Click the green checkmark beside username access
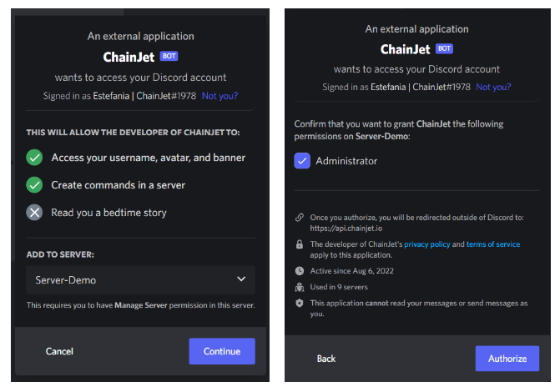This screenshot has height=392, width=560. pos(34,157)
